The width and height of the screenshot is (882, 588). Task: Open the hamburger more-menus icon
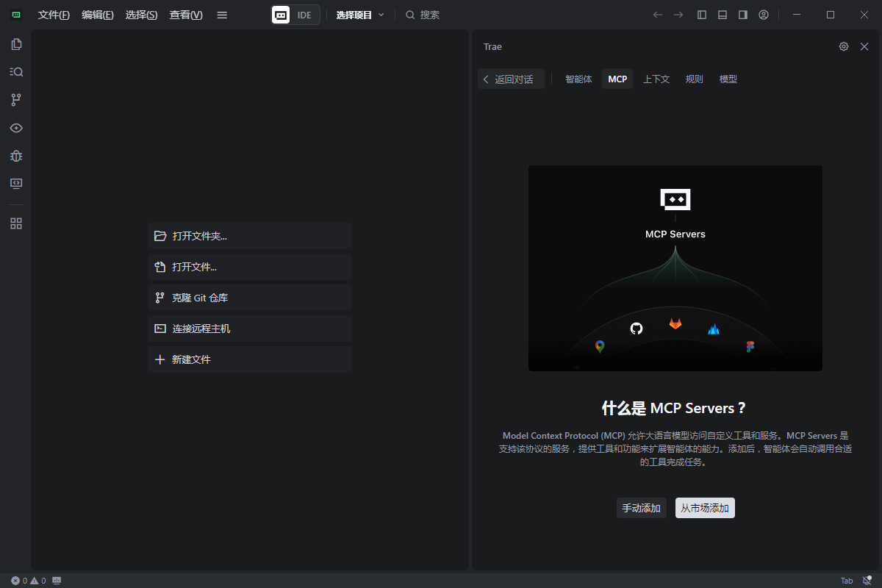pos(222,15)
